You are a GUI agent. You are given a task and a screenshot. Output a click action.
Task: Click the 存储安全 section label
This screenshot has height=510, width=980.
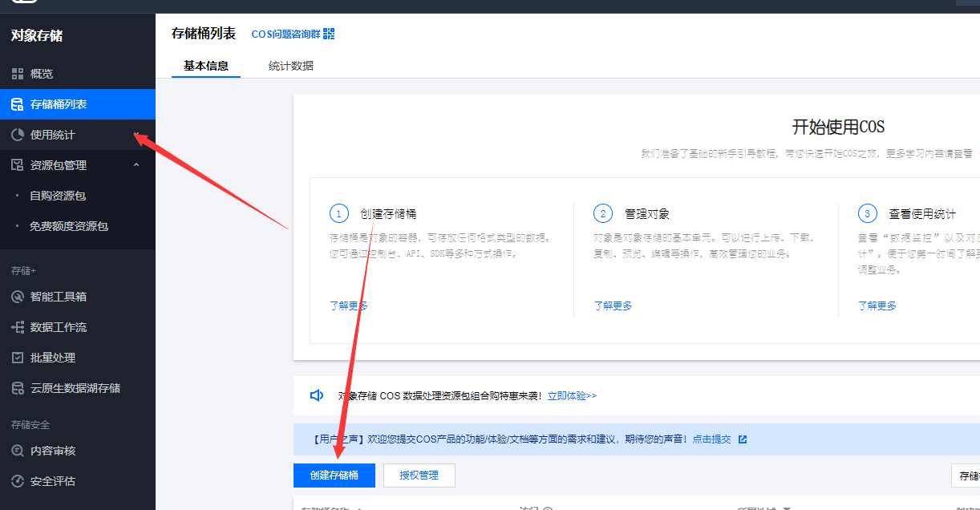click(x=30, y=424)
